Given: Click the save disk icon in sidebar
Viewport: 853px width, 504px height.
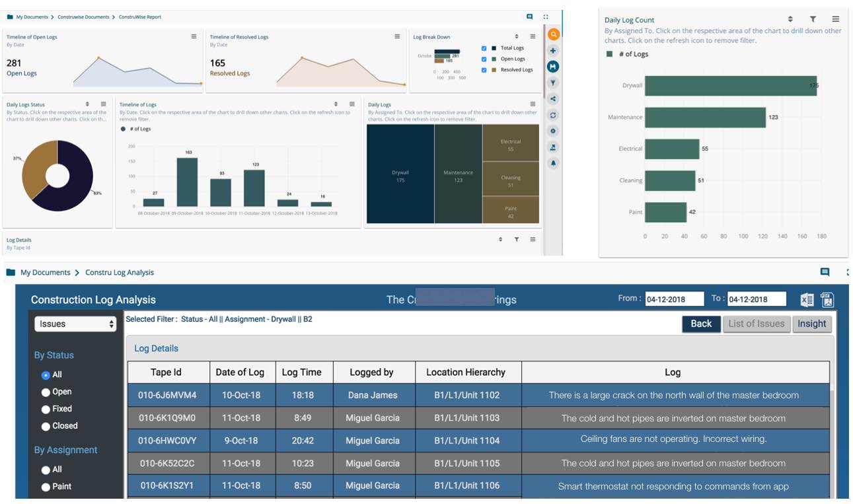Looking at the screenshot, I should point(553,67).
